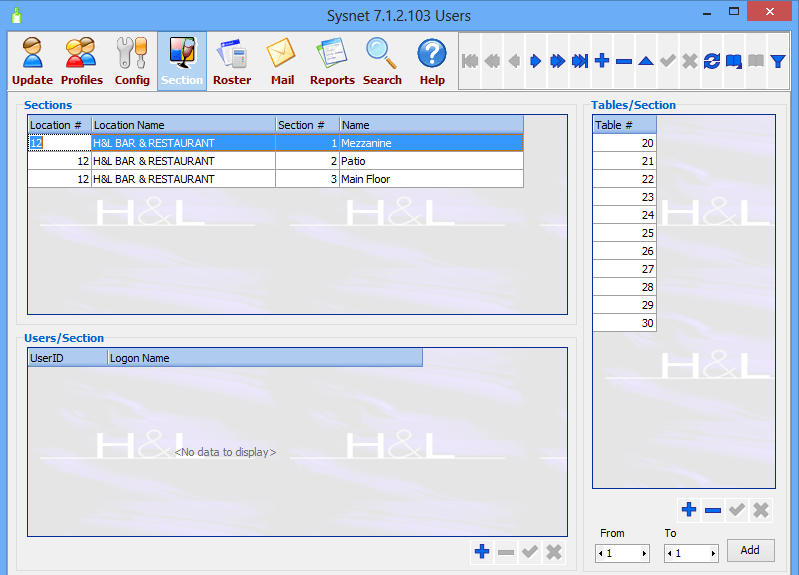Go to first record navigator button
Image resolution: width=799 pixels, height=575 pixels.
(470, 61)
